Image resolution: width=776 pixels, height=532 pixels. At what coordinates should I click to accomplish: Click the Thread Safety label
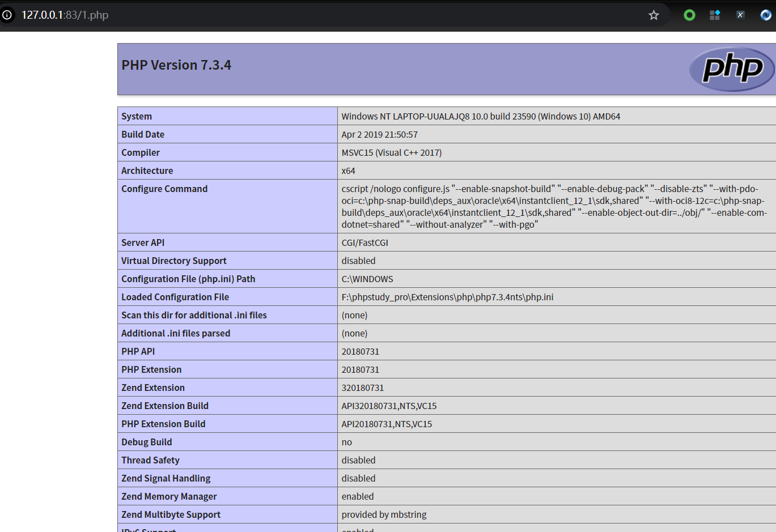pyautogui.click(x=150, y=460)
